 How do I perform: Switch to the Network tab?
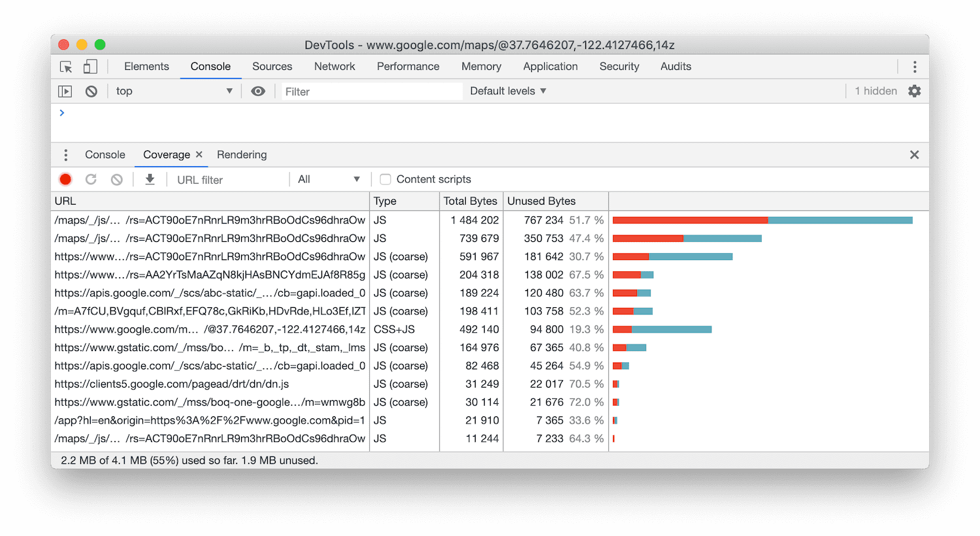coord(335,67)
